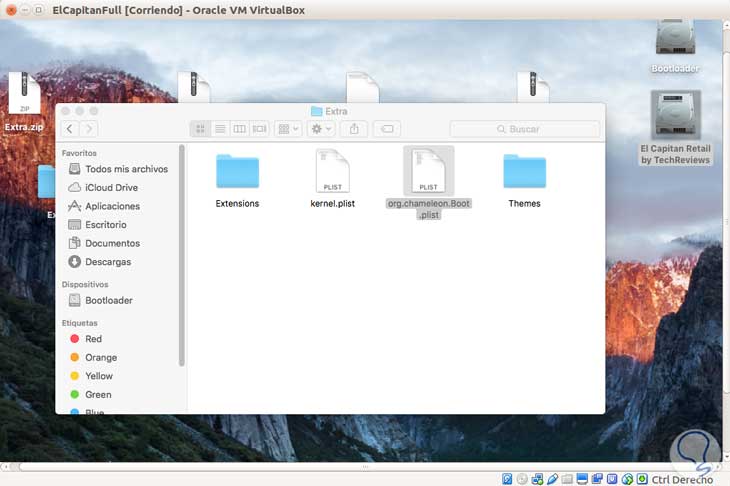This screenshot has height=486, width=730.
Task: Click VirtualBox network status indicator
Action: [x=537, y=479]
